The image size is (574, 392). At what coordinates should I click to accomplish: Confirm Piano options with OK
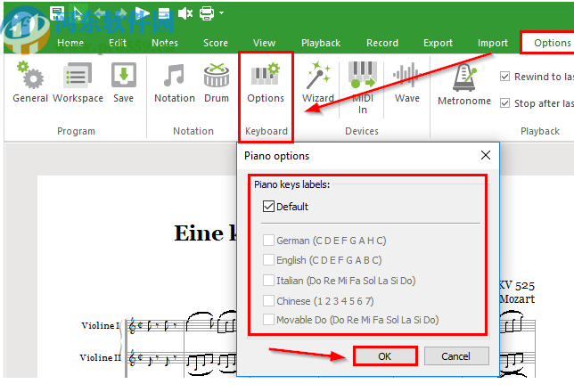click(x=385, y=356)
